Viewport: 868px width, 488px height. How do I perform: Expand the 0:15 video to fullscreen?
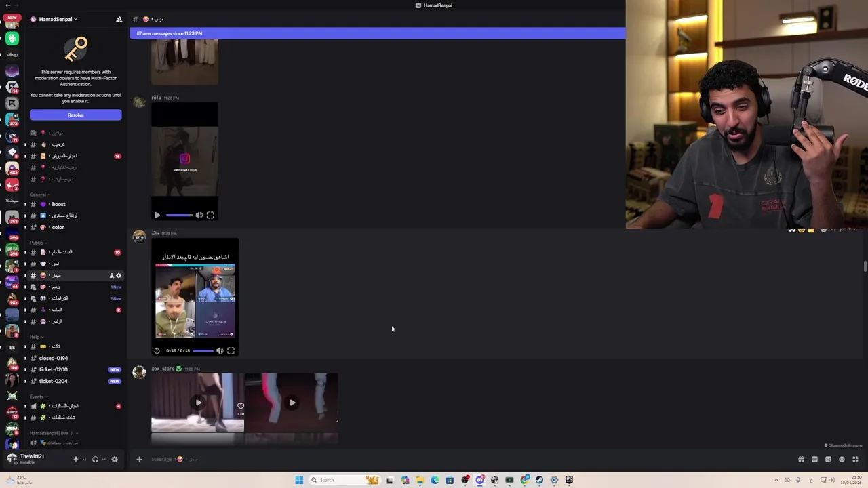click(x=231, y=351)
